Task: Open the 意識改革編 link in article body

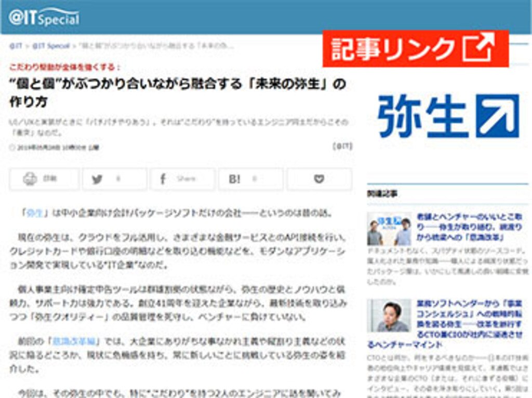Action: click(x=74, y=341)
